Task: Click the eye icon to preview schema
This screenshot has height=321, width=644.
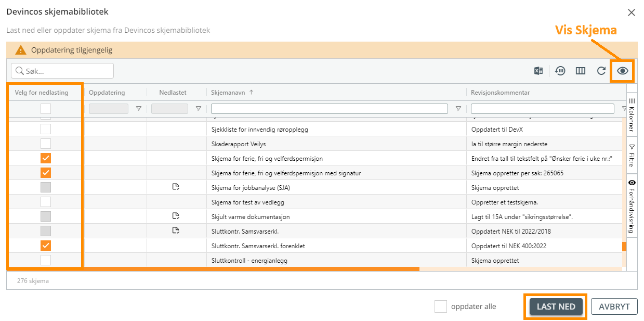Action: coord(622,71)
